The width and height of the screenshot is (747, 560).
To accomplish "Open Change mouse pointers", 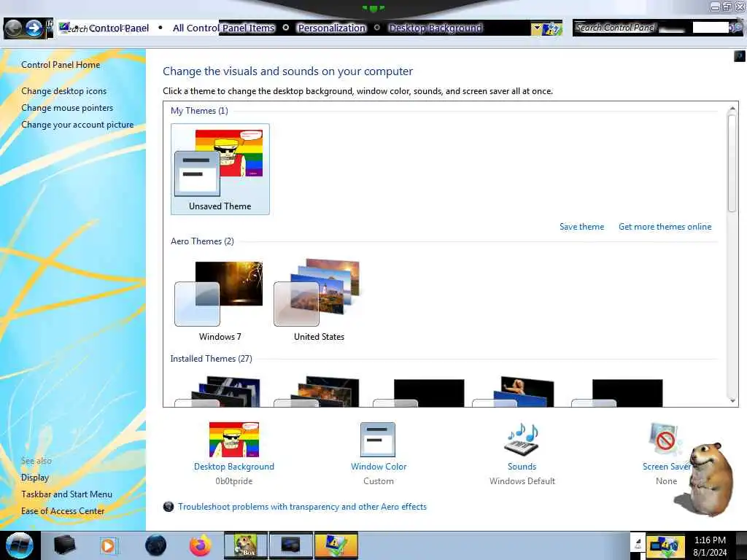I will click(67, 108).
